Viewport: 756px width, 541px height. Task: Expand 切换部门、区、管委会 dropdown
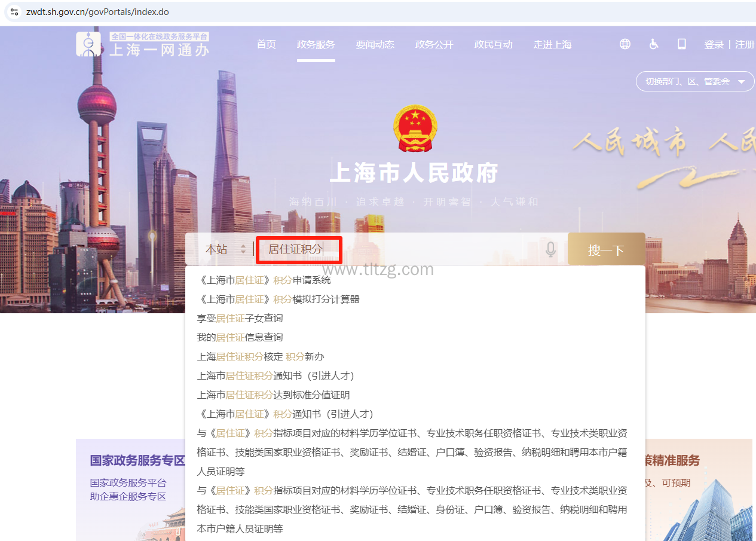click(x=695, y=81)
